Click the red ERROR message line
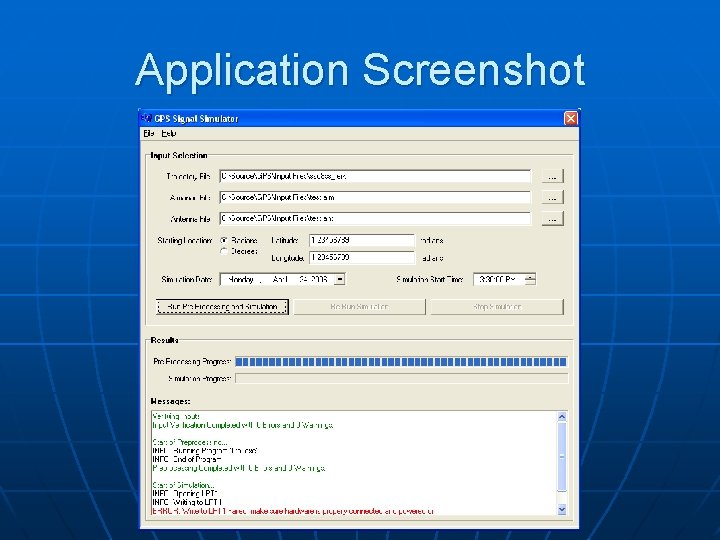The image size is (720, 540). click(x=293, y=511)
